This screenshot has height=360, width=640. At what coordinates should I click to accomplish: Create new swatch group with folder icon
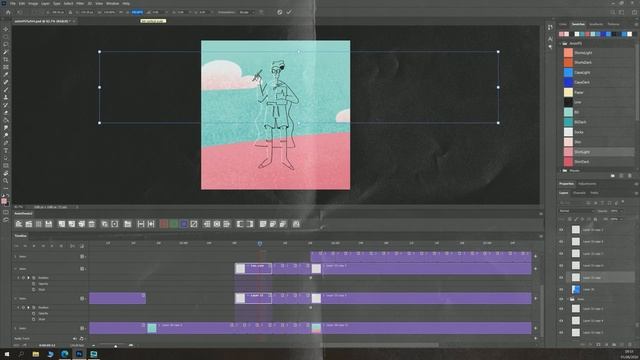(613, 176)
